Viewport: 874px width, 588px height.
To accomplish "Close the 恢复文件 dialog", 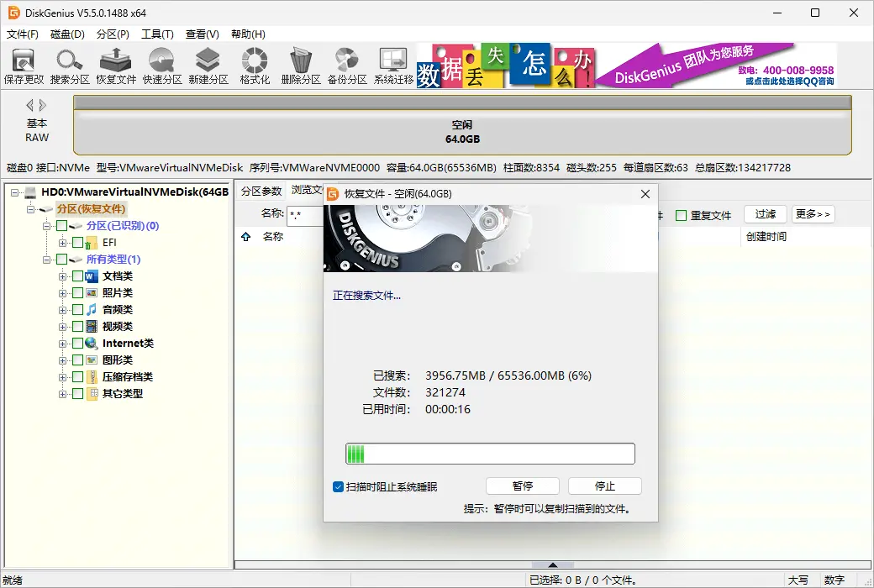I will [645, 194].
